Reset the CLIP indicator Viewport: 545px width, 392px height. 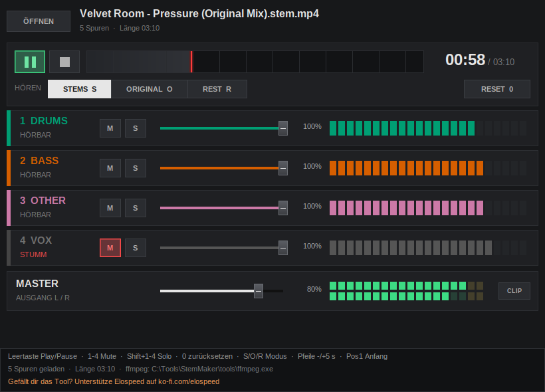click(514, 291)
